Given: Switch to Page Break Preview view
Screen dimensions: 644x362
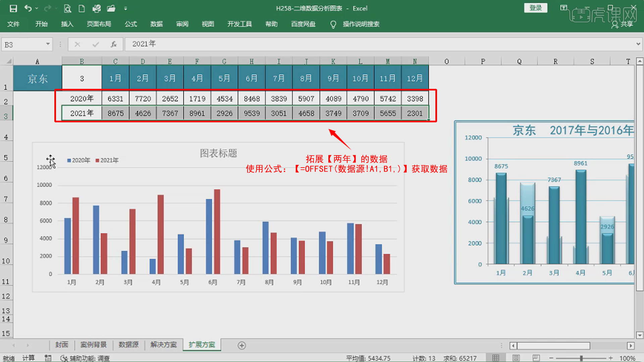Looking at the screenshot, I should (536, 358).
